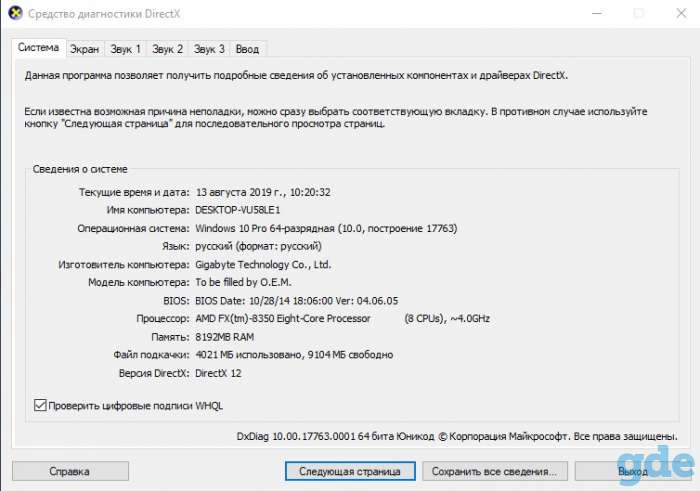The width and height of the screenshot is (700, 491).
Task: Click the Выход button
Action: click(x=633, y=471)
